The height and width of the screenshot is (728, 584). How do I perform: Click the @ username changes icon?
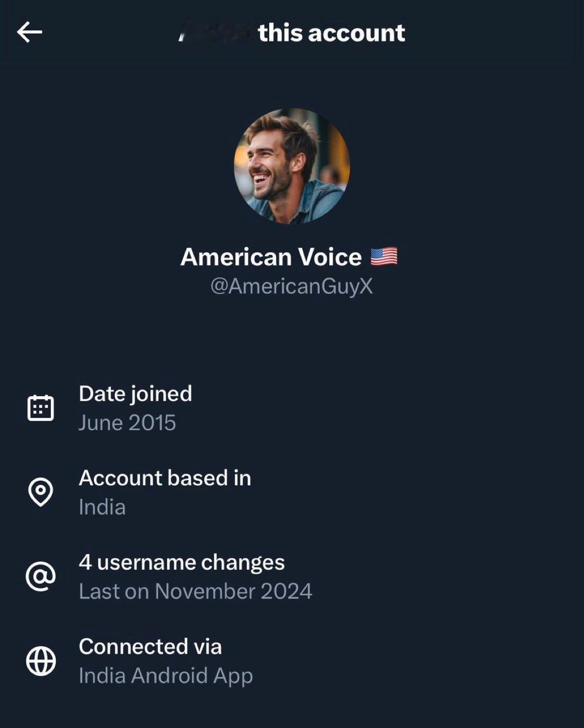coord(40,576)
